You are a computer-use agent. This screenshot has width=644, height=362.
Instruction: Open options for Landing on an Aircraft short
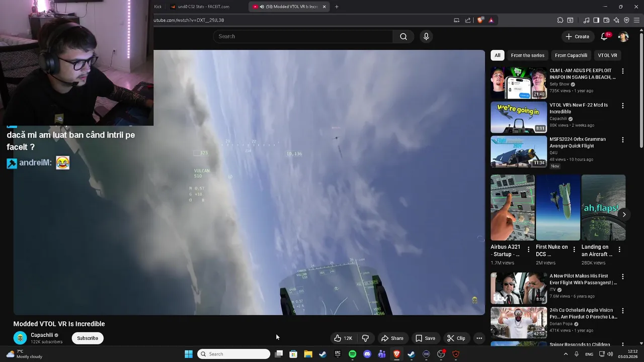[x=619, y=249]
